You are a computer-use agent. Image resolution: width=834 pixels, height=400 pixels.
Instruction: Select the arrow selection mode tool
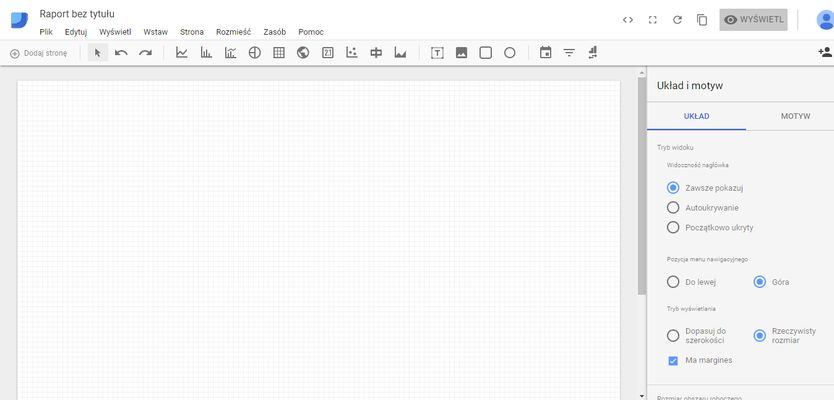point(97,53)
